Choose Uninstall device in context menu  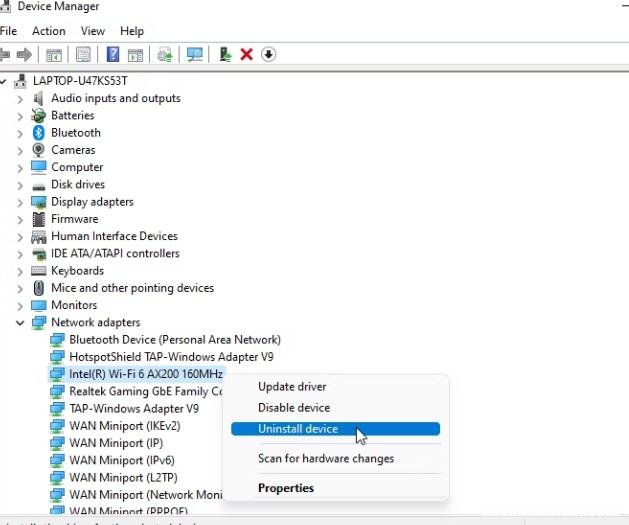[335, 429]
